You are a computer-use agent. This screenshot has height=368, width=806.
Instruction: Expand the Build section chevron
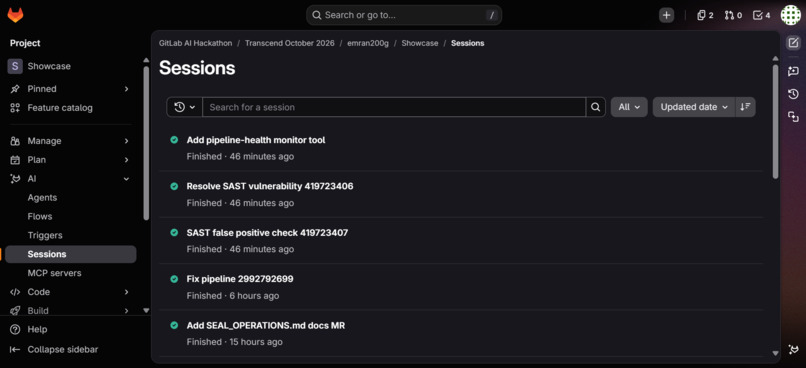click(126, 310)
